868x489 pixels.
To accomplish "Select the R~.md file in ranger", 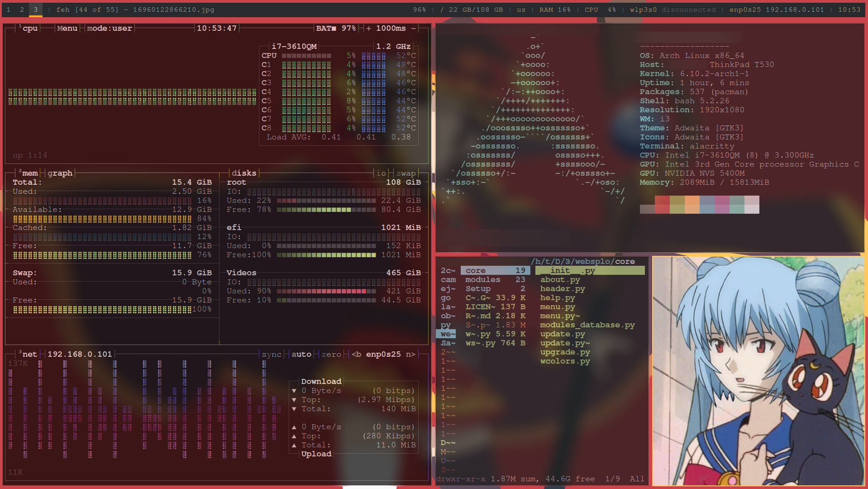I will (496, 316).
